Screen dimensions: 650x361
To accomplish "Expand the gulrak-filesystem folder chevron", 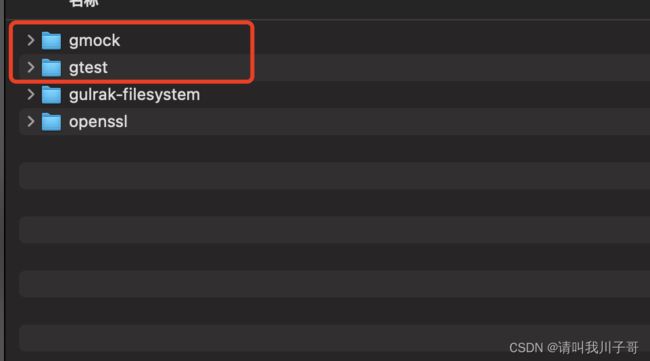I will (31, 94).
